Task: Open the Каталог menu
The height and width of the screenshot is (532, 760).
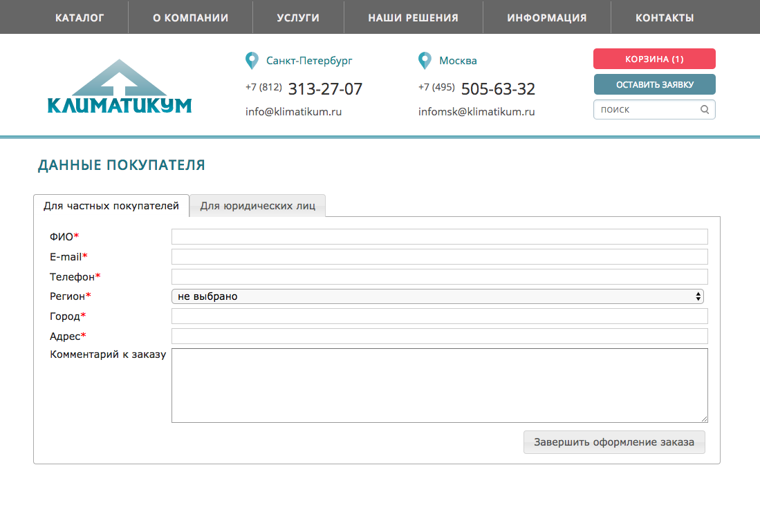Action: click(80, 17)
